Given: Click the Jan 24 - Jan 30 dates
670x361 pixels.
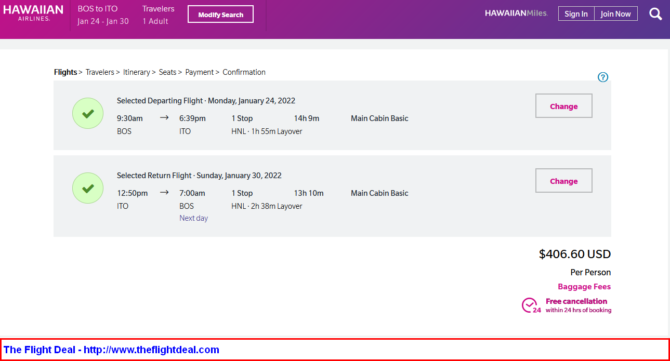Looking at the screenshot, I should 103,21.
